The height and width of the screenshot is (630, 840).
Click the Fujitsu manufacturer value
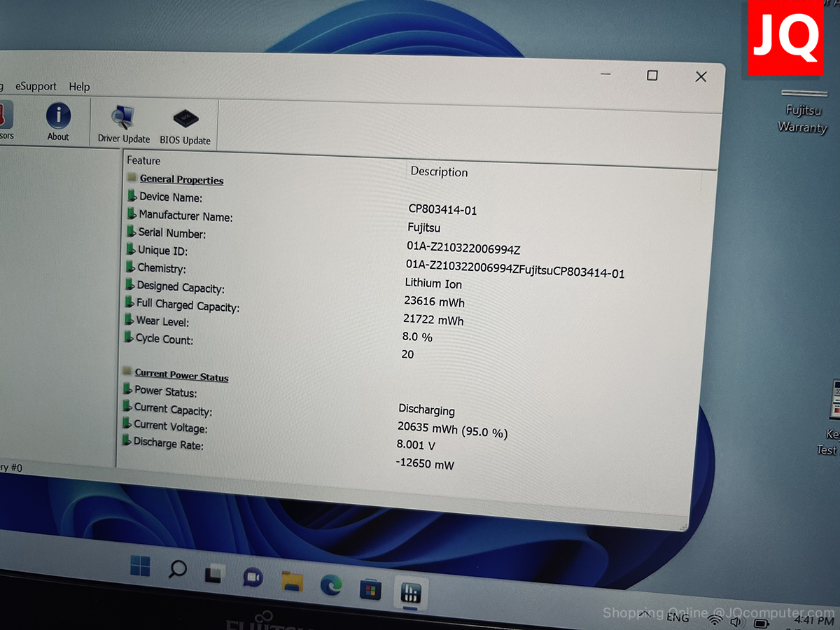click(x=424, y=227)
